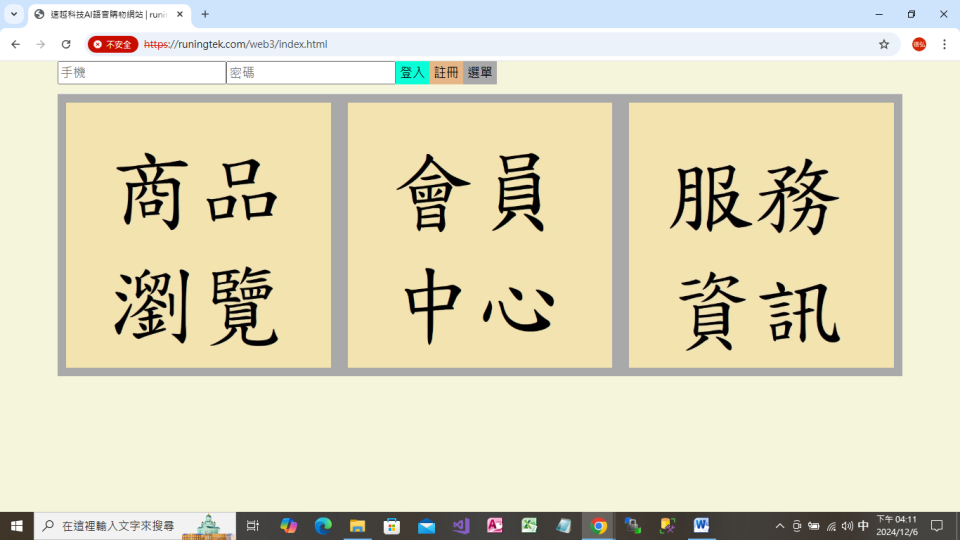
Task: Open a new browser tab
Action: 205,14
